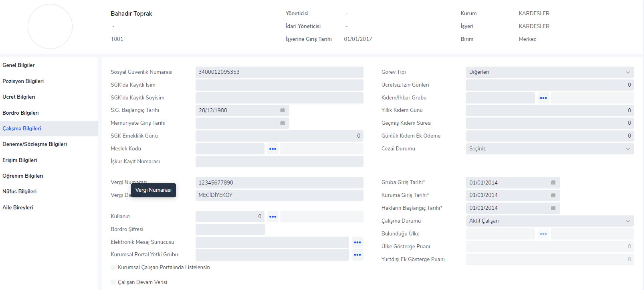Expand Çalışma Durumu dropdown
The image size is (644, 290).
click(549, 221)
